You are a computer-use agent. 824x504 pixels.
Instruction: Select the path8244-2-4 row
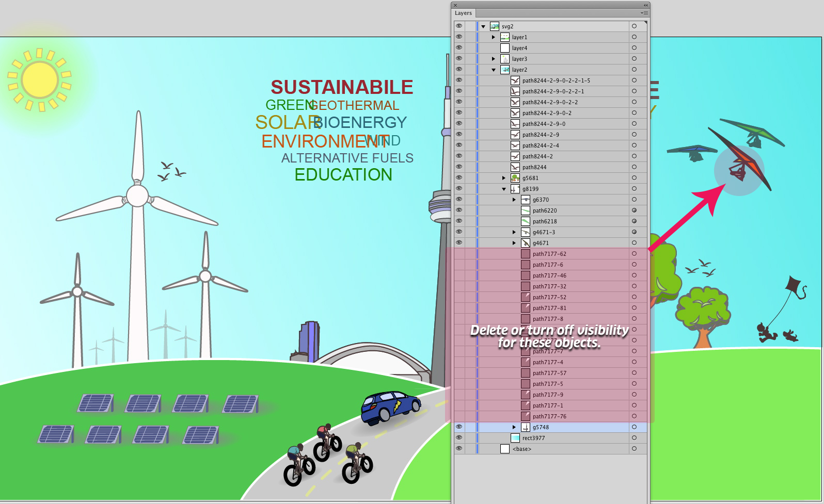550,145
